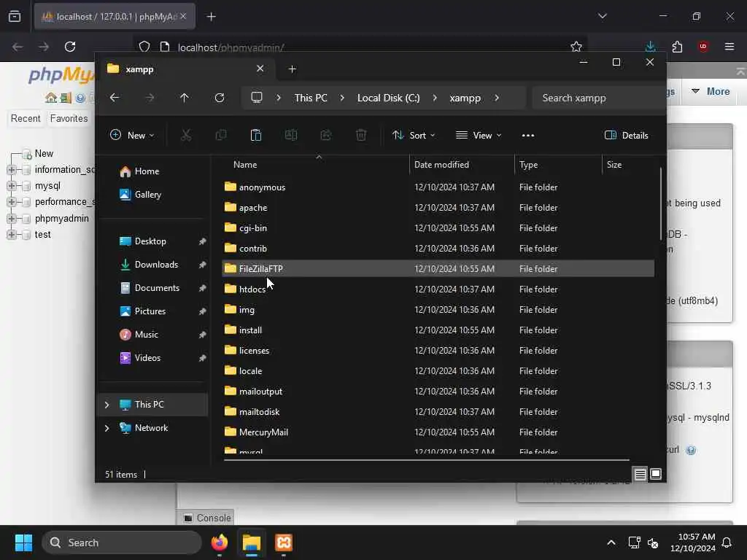Click the Copy icon in Explorer toolbar

[x=220, y=135]
